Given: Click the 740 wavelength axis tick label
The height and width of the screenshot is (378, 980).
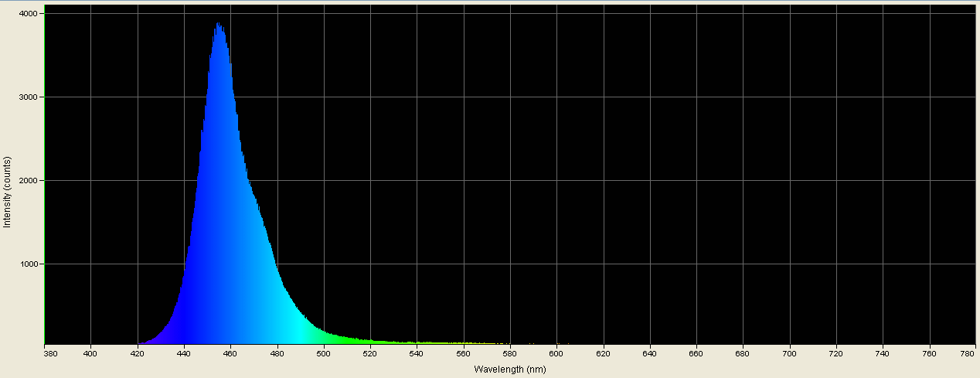Looking at the screenshot, I should pos(883,354).
